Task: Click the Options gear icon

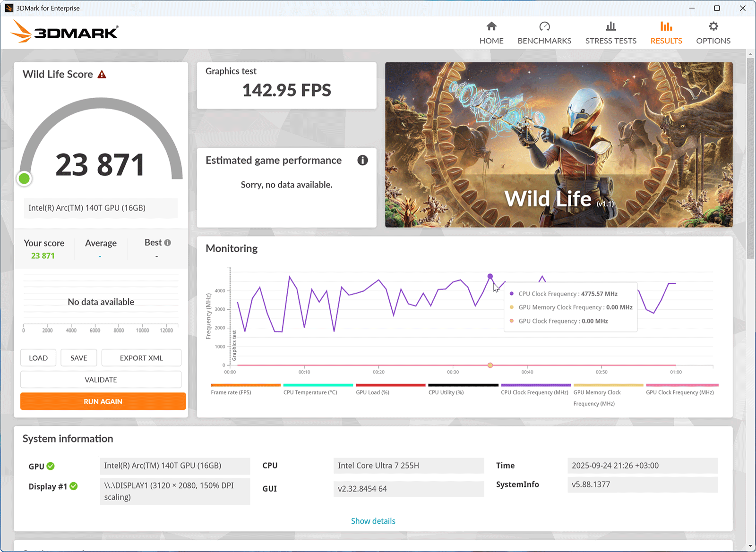Action: coord(713,26)
